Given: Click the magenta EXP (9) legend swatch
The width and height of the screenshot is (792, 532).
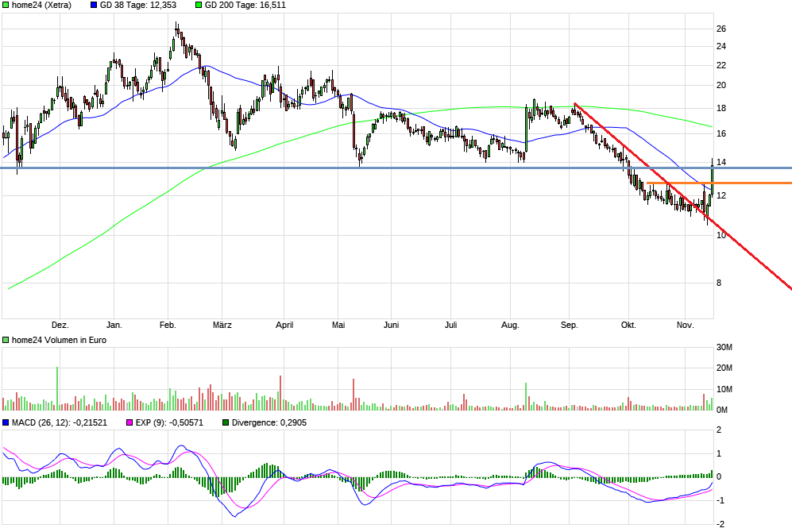Looking at the screenshot, I should pos(129,422).
